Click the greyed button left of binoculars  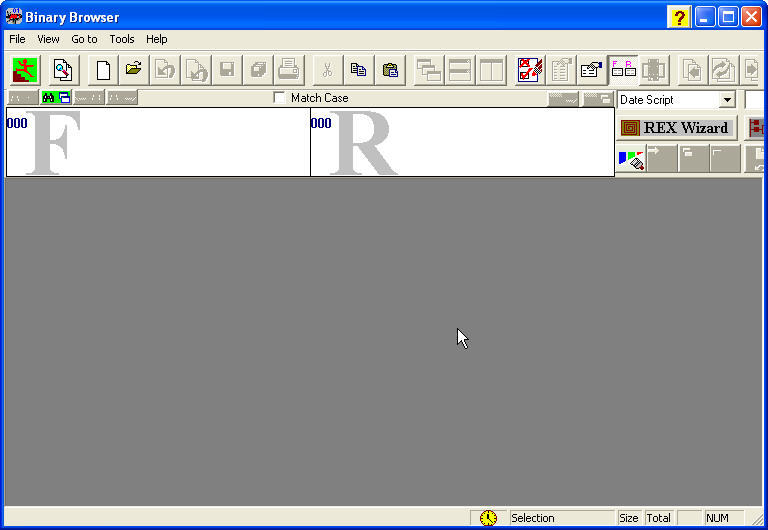23,97
